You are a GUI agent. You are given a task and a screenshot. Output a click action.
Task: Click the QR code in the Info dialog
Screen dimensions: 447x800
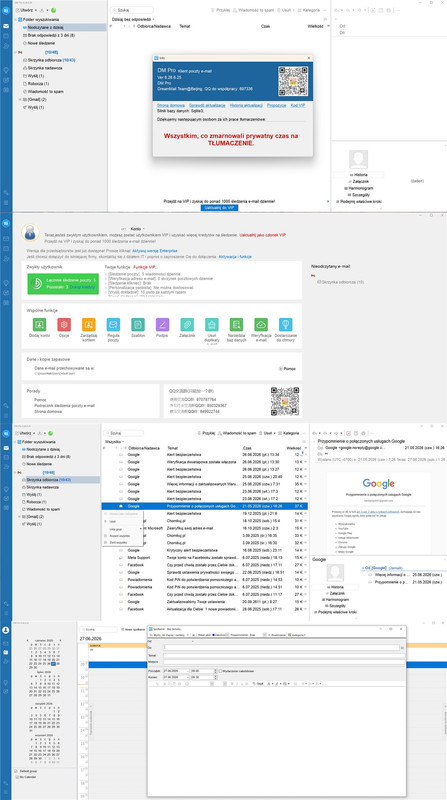click(293, 82)
